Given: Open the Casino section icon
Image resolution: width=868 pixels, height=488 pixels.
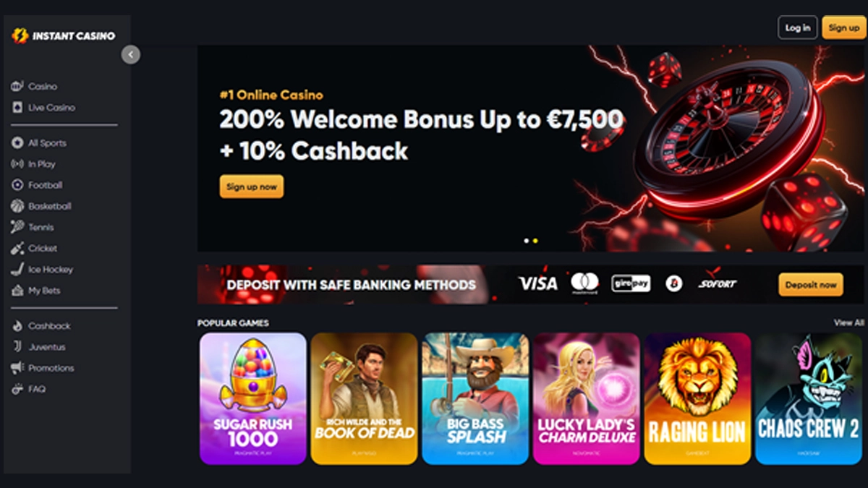Looking at the screenshot, I should (x=17, y=87).
